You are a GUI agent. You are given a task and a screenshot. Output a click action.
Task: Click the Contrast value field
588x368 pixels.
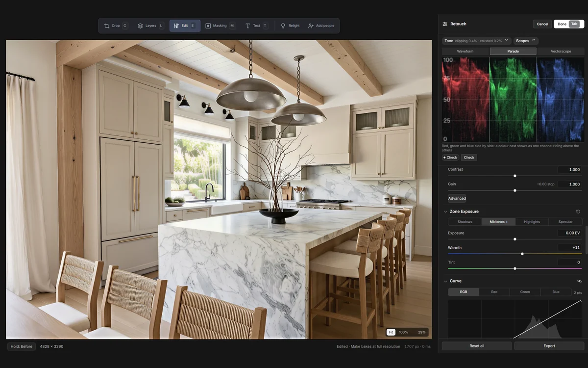click(x=570, y=169)
